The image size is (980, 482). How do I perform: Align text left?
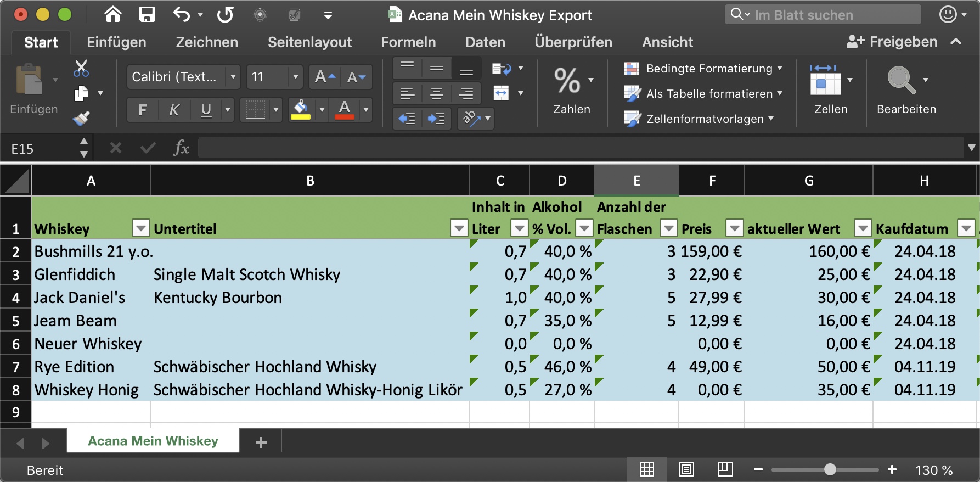[x=407, y=93]
